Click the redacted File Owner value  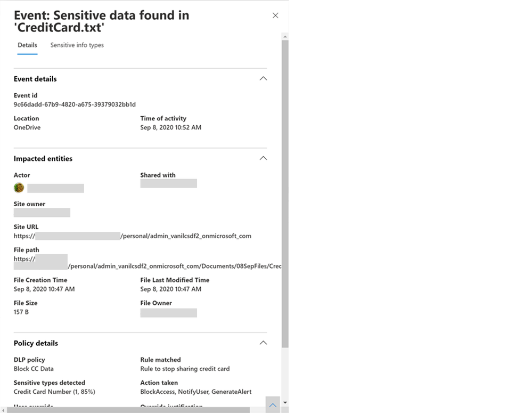(168, 313)
